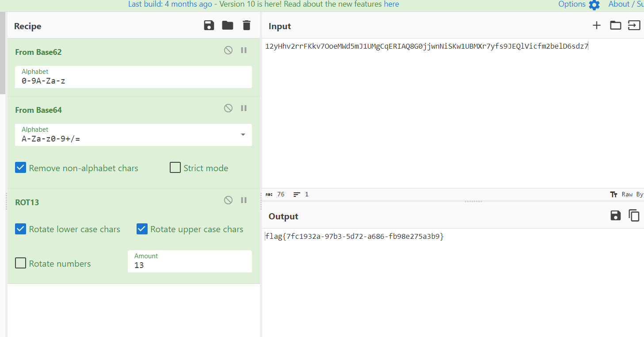Screen dimensions: 644x337
Task: Load a recipe via folder icon
Action: (228, 26)
